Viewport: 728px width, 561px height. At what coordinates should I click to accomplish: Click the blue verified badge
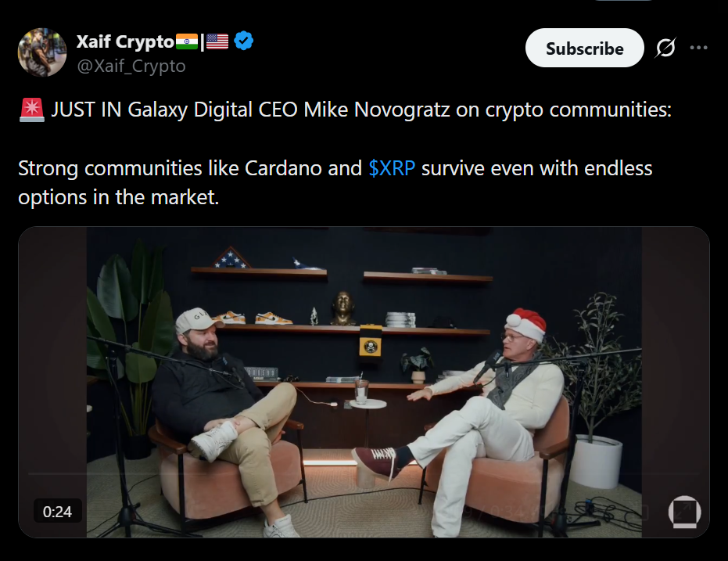[243, 41]
